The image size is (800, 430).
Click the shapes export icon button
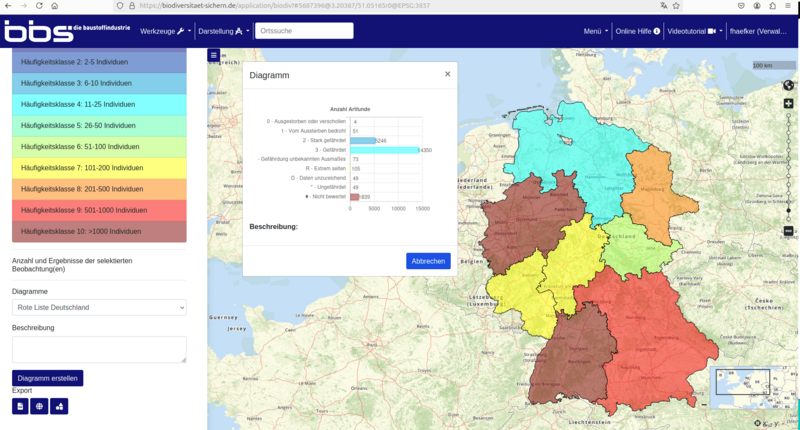coord(60,406)
